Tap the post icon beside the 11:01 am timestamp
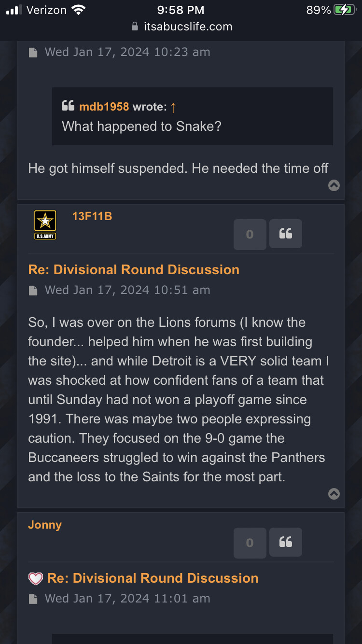The height and width of the screenshot is (644, 362). click(x=33, y=599)
